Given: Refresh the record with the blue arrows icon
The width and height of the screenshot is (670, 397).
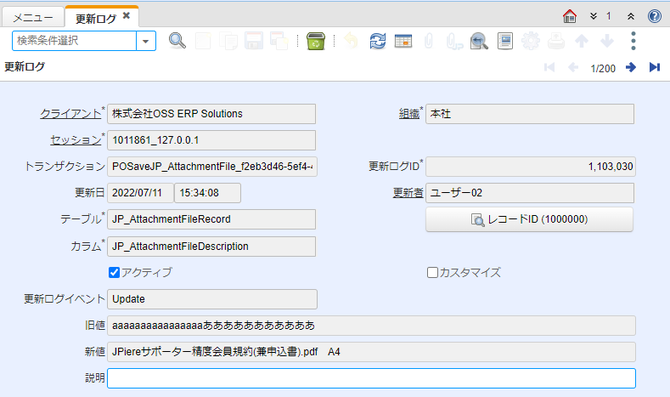Looking at the screenshot, I should 378,41.
